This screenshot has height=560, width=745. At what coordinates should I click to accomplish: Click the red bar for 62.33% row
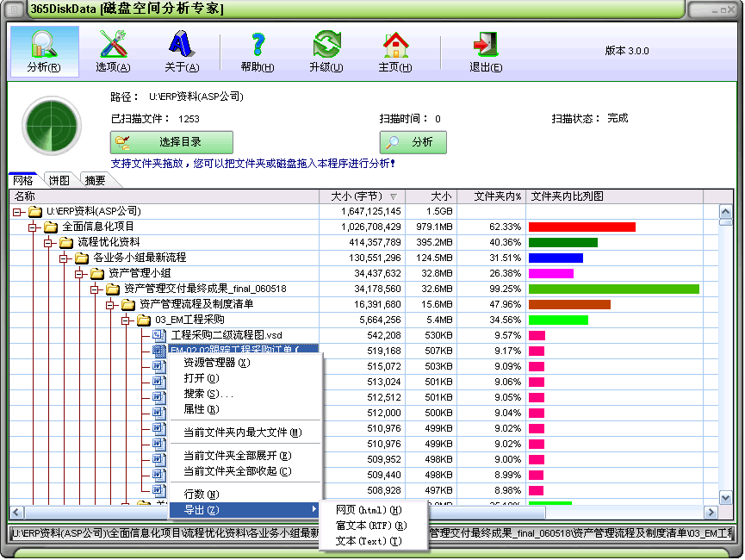coord(582,227)
